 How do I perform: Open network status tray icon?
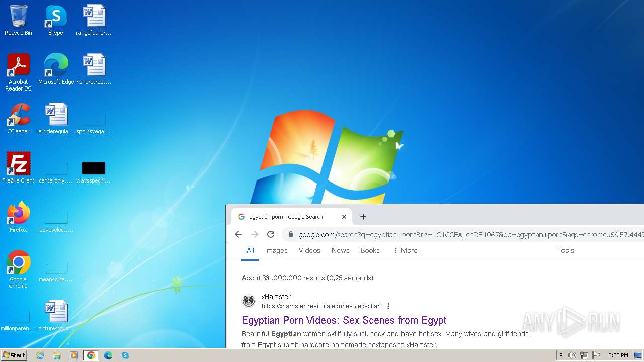pyautogui.click(x=584, y=355)
